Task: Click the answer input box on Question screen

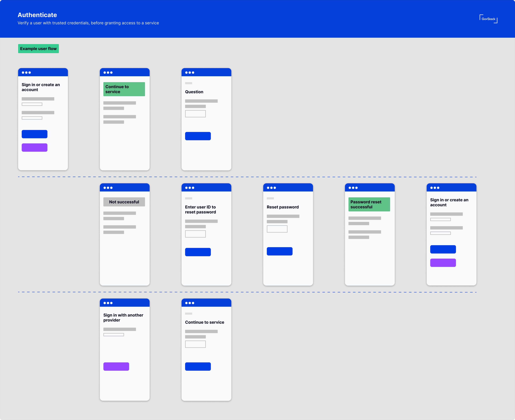Action: click(195, 114)
